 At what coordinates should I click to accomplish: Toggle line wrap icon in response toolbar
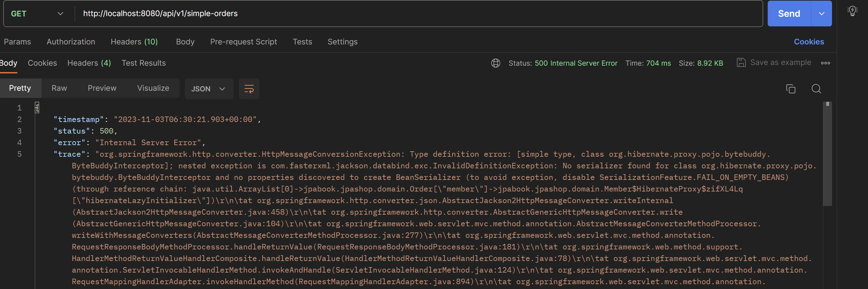pos(249,89)
